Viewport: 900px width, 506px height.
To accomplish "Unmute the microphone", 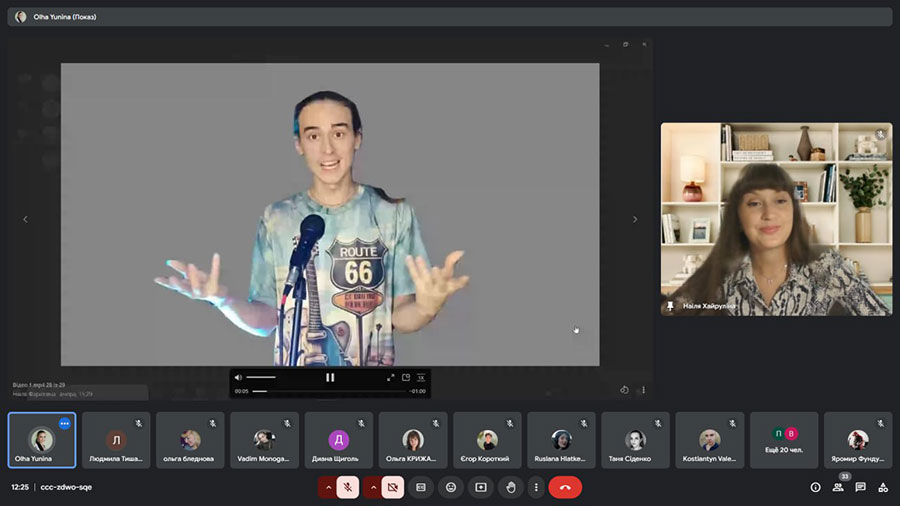I will tap(347, 487).
